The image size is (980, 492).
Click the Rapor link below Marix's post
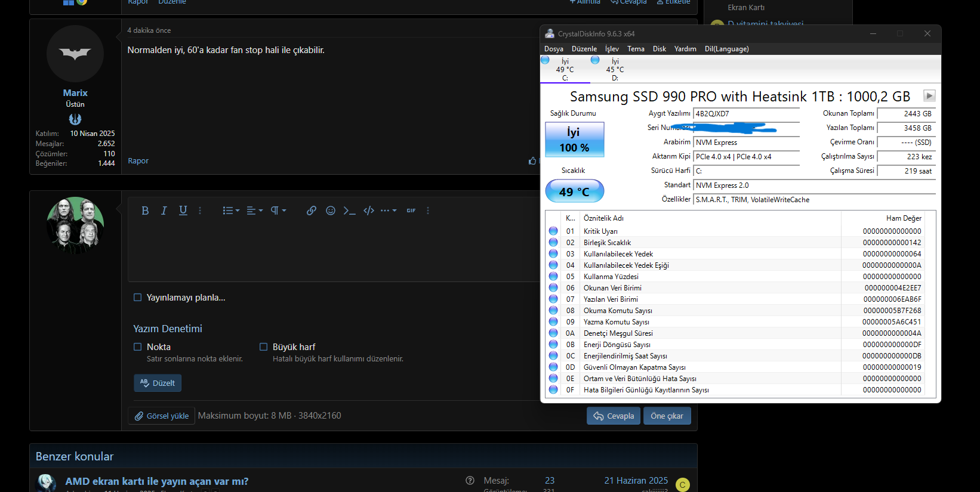pos(138,161)
